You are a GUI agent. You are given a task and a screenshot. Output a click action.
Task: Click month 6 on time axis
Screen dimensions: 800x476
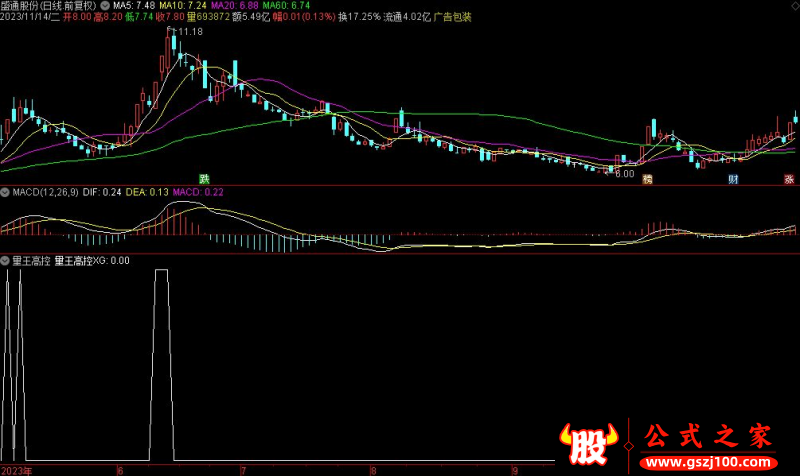pos(120,471)
